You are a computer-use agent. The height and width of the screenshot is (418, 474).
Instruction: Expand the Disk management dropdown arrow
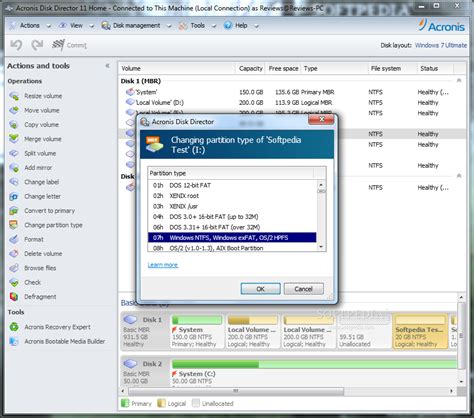pos(169,26)
